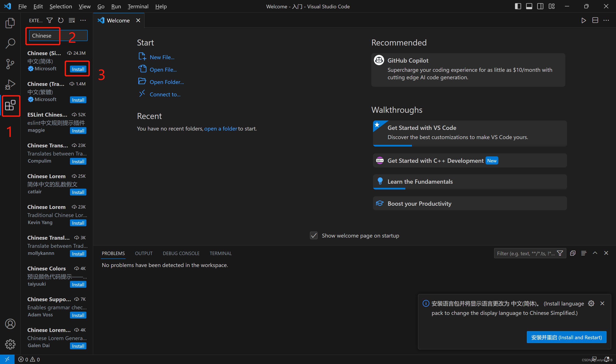Switch to the DEBUG CONSOLE tab

point(181,253)
